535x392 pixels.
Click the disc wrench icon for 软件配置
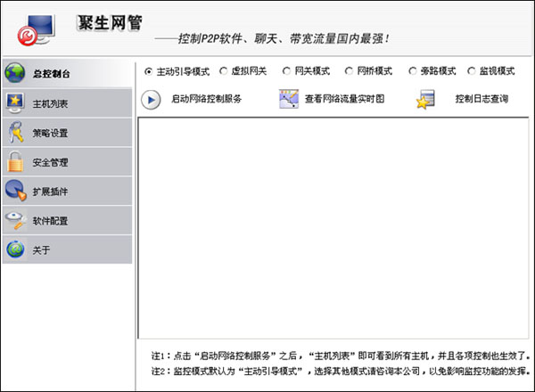(x=16, y=220)
